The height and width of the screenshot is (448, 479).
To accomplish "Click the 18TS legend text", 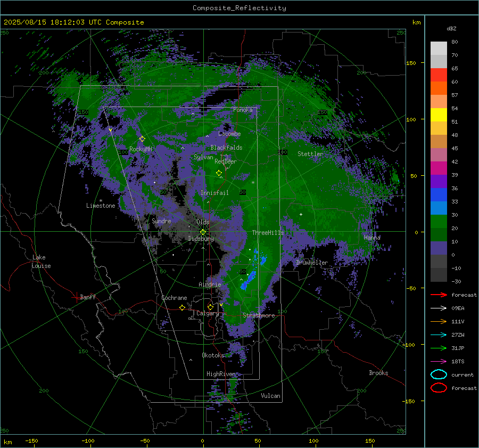I will (x=458, y=362).
